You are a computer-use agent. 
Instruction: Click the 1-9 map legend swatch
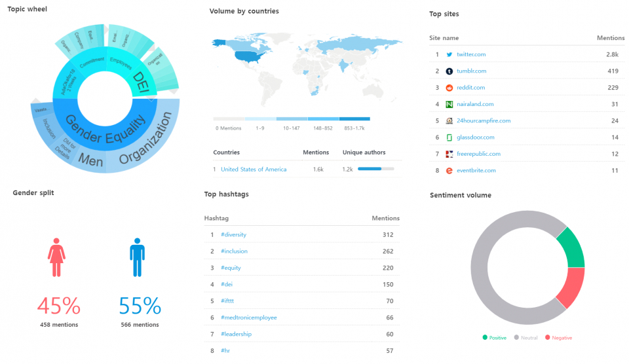click(x=260, y=118)
